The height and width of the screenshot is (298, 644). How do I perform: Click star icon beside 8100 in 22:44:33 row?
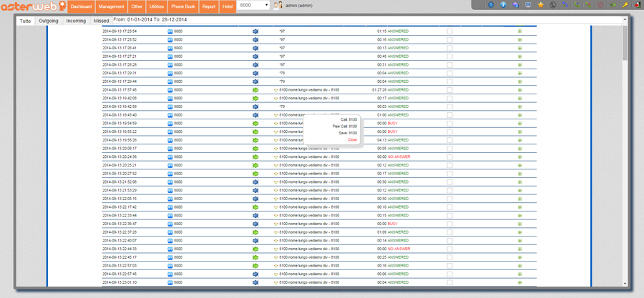(x=276, y=249)
